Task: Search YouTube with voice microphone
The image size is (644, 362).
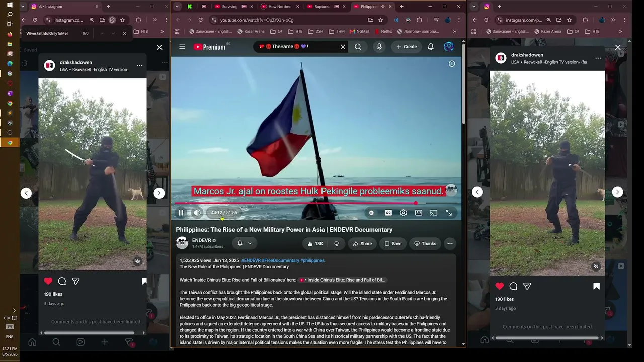Action: [379, 47]
